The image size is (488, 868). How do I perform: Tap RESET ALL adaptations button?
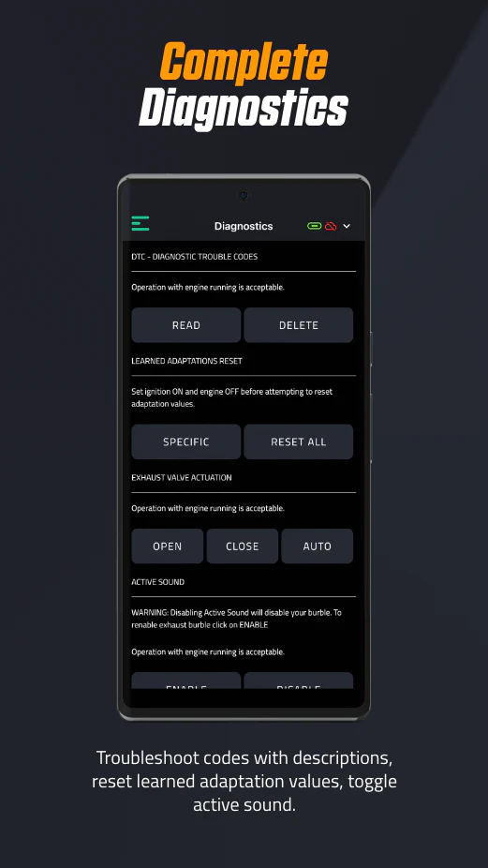[298, 441]
